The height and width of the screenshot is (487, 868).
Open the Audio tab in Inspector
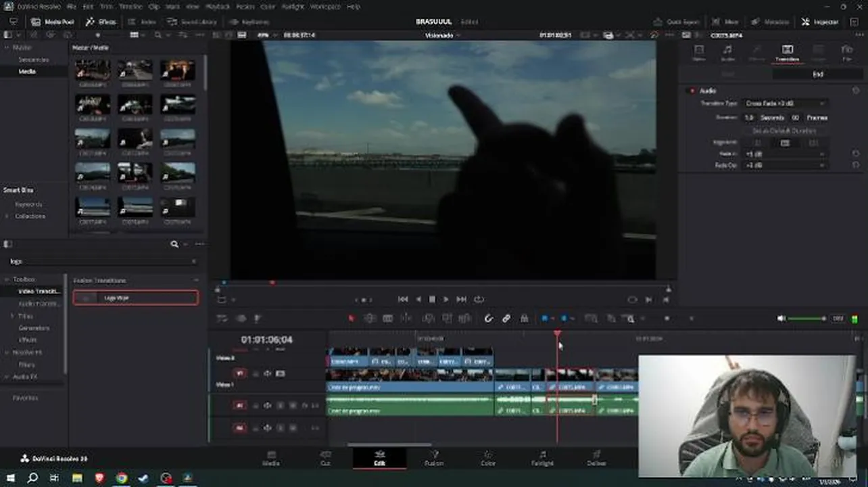coord(727,53)
